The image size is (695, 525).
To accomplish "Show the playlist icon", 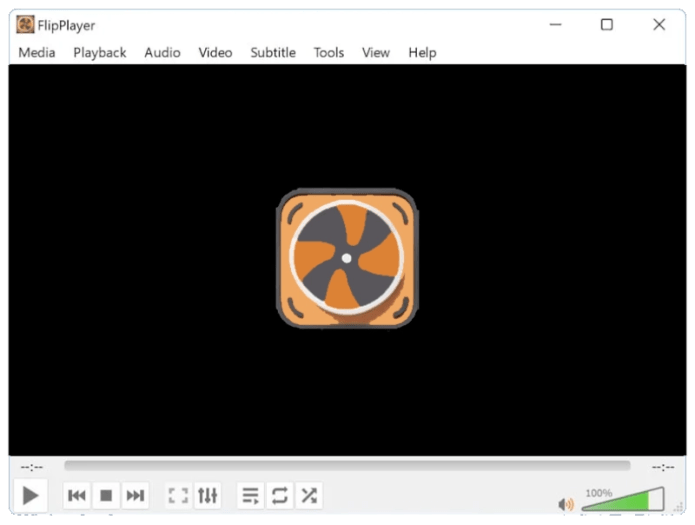I will click(x=250, y=495).
